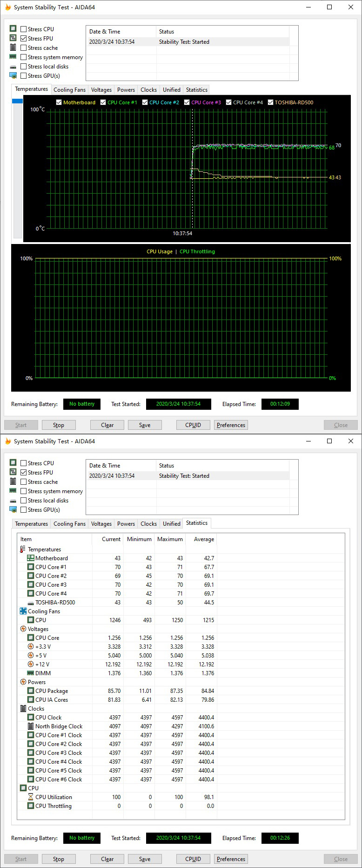Click the elapsed time field showing 00:12:26
362x868 pixels.
coord(280,838)
